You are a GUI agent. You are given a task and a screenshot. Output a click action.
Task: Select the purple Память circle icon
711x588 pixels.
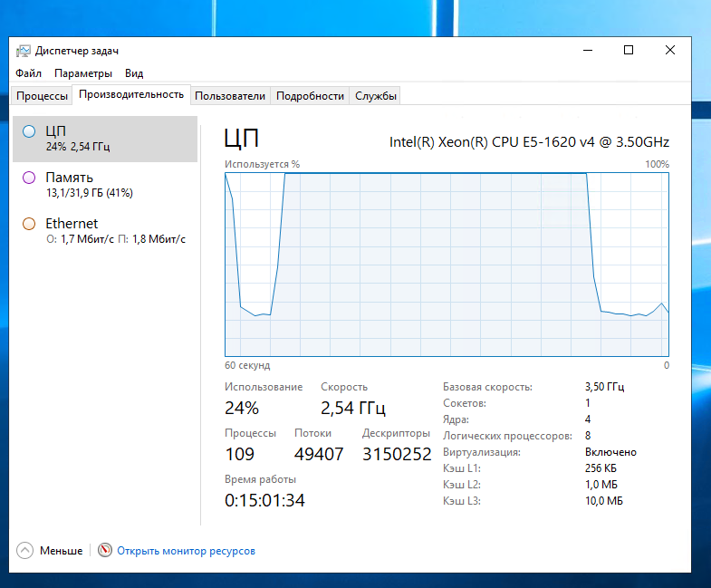coord(29,178)
